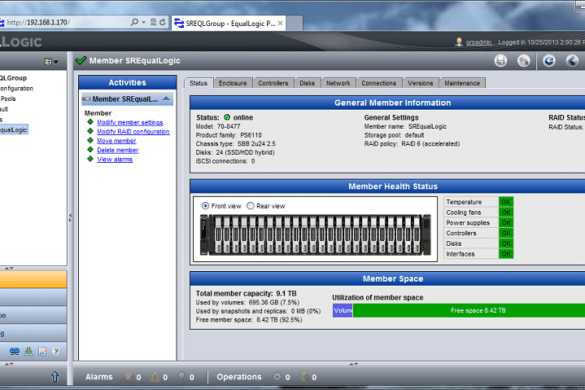Select the Rear view radio button
The image size is (585, 390).
tap(250, 206)
